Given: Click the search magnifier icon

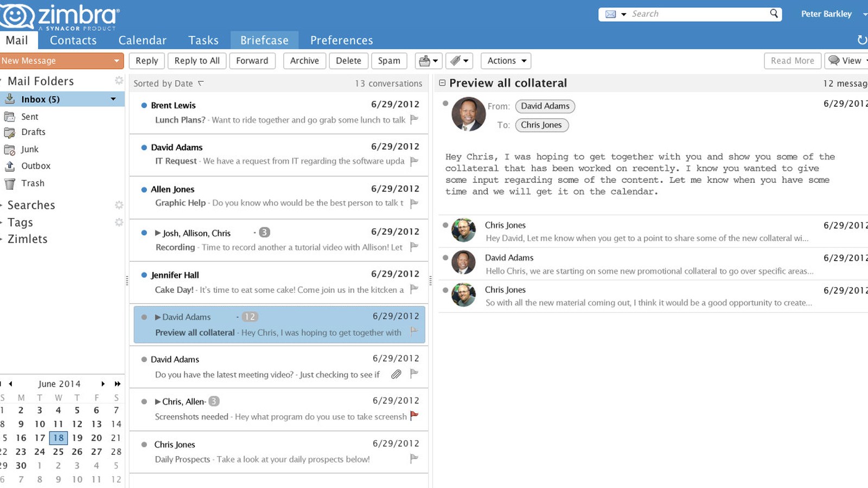Looking at the screenshot, I should click(x=774, y=14).
